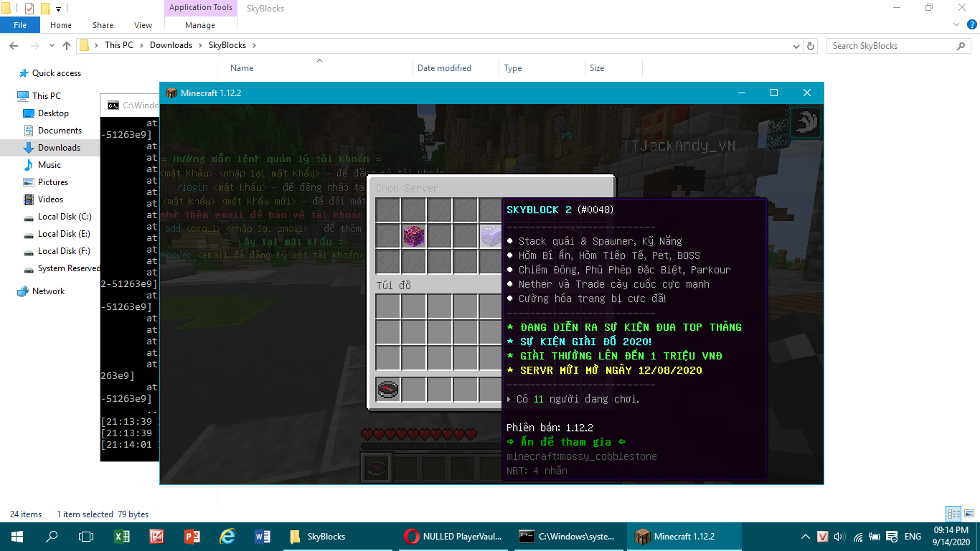Open Local Disk (E:) in navigation pane

[x=65, y=234]
